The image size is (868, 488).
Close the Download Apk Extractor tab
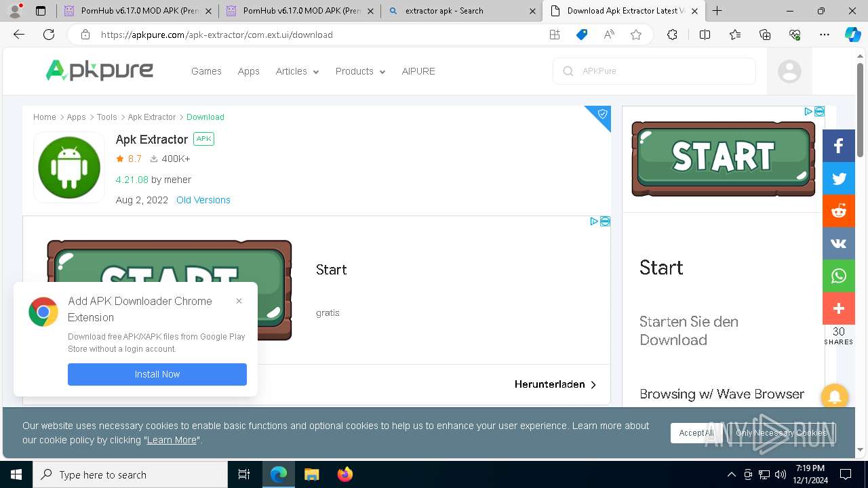tap(694, 11)
